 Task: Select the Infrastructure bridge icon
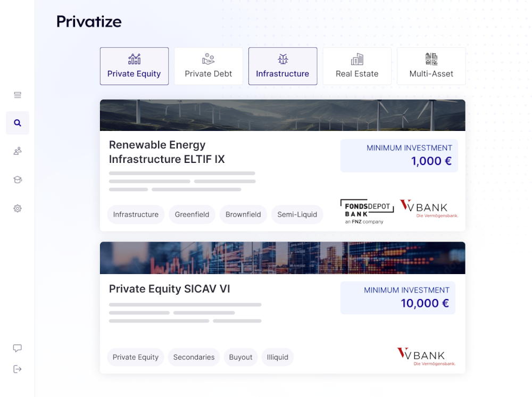pos(282,59)
